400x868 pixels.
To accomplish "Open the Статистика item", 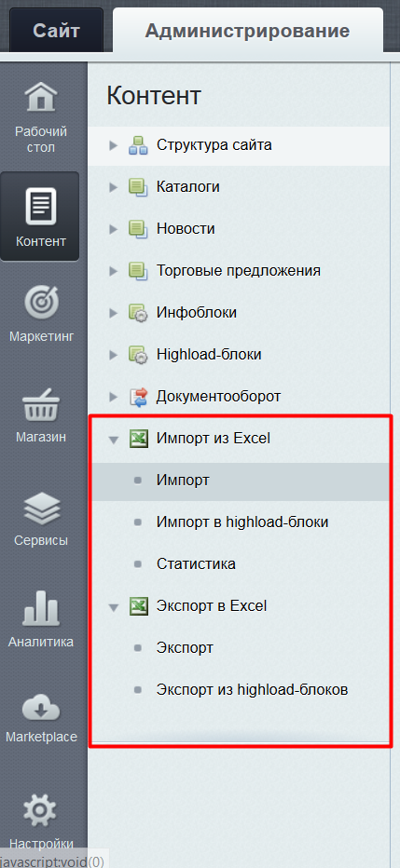I will click(x=196, y=564).
